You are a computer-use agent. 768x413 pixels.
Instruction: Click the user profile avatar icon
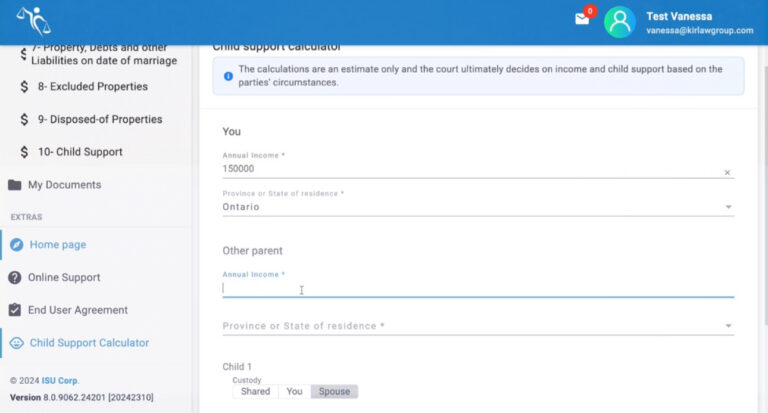(x=620, y=22)
